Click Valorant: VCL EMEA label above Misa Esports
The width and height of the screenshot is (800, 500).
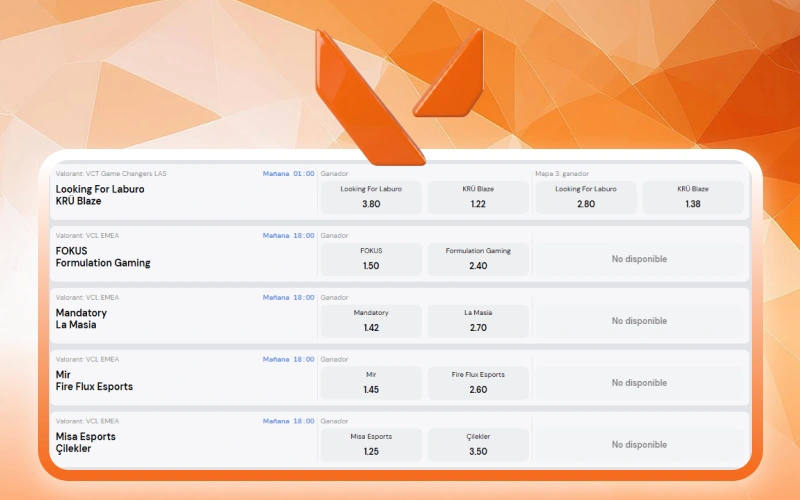(87, 420)
